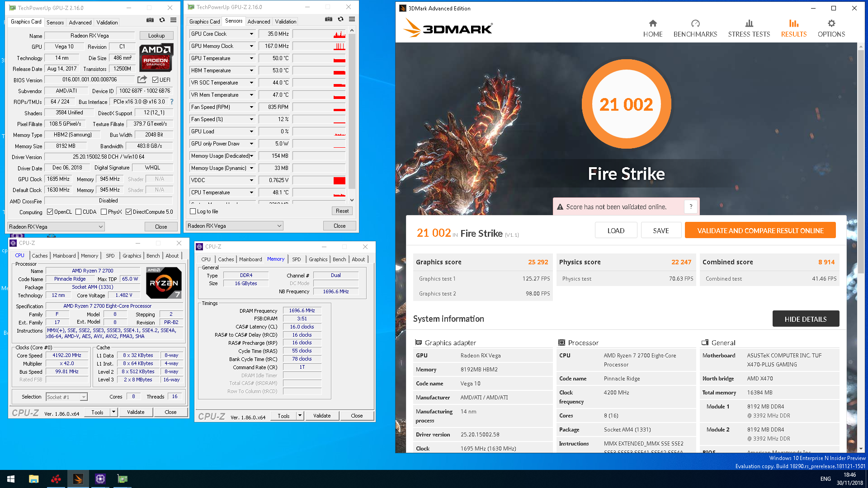The height and width of the screenshot is (488, 868).
Task: Open Radeon RX Vega dropdown in Graphics Card window
Action: (56, 227)
